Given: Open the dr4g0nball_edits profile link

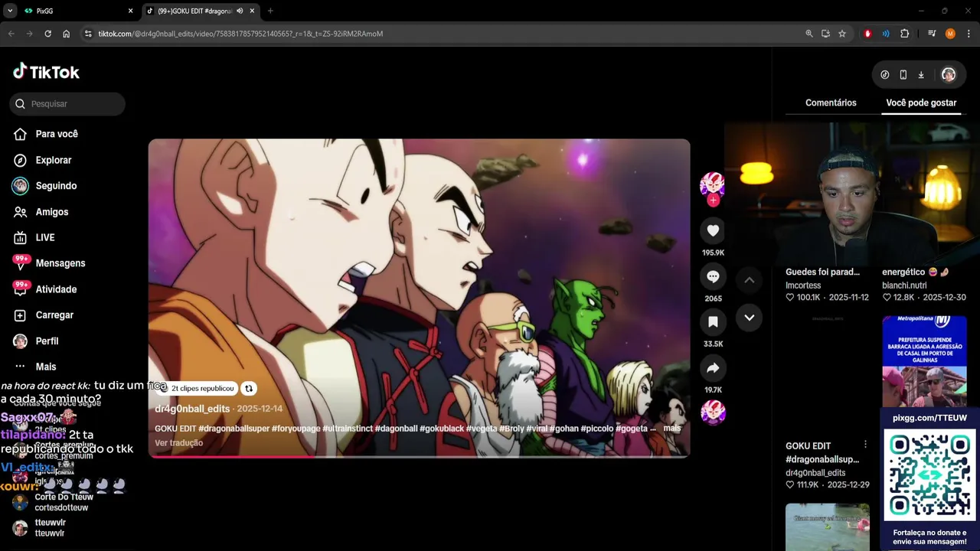Looking at the screenshot, I should 192,409.
